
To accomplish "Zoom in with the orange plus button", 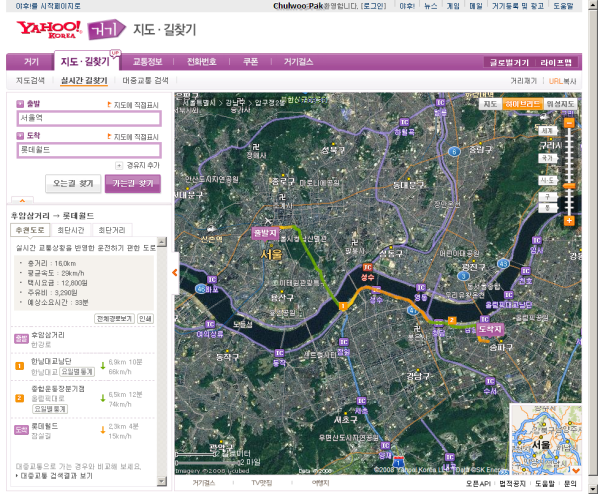I will (x=569, y=220).
